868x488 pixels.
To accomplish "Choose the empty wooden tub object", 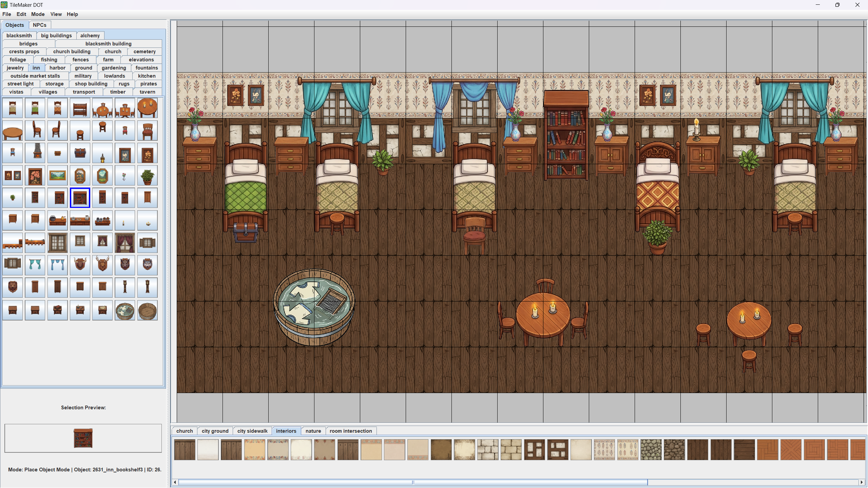I will coord(147,310).
